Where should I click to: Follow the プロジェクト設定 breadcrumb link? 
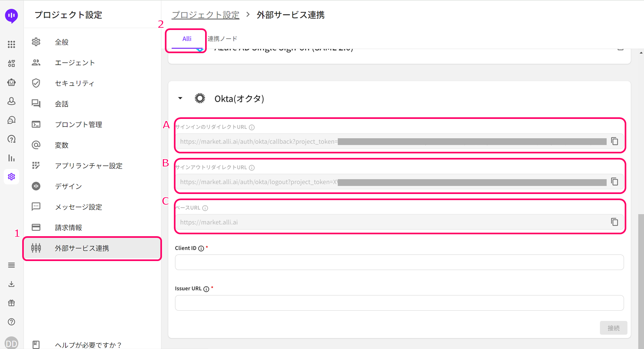pos(205,15)
